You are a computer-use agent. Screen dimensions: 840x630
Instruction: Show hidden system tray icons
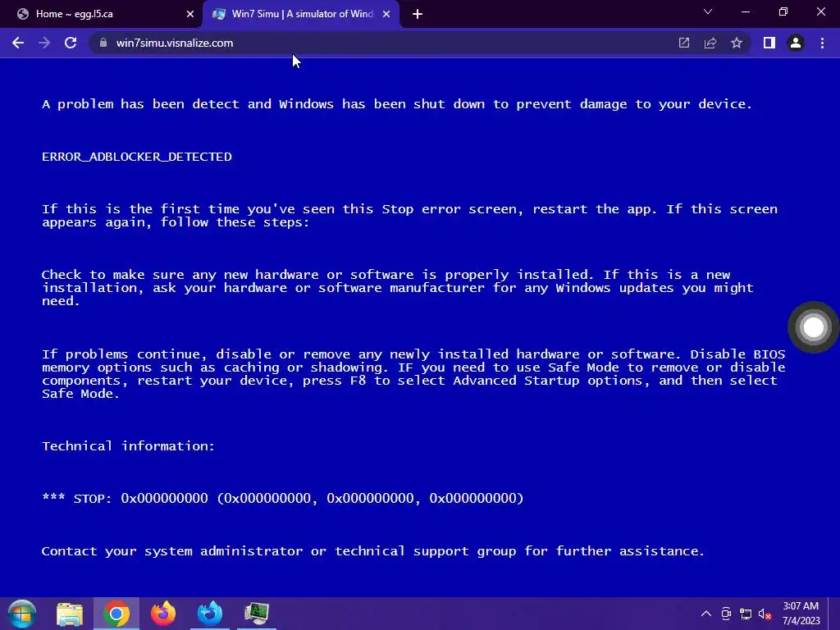click(x=706, y=614)
